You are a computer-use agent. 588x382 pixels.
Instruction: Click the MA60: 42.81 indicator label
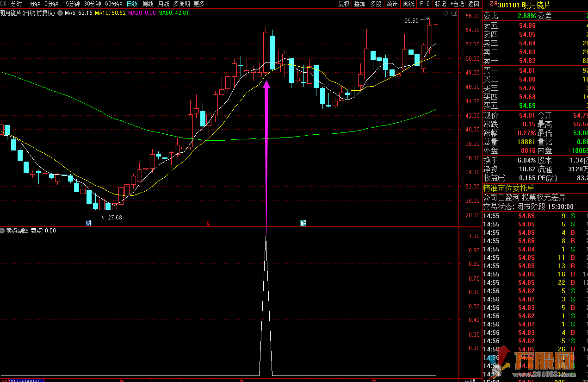coord(173,13)
